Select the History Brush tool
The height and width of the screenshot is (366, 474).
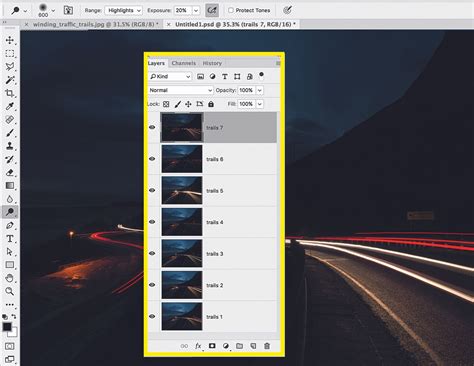10,159
